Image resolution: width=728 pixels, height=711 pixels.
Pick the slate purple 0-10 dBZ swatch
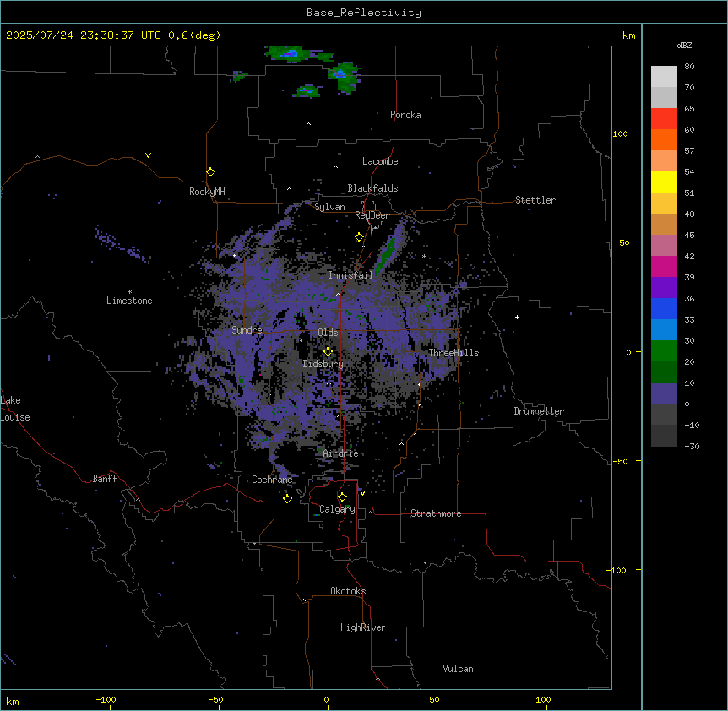(664, 393)
